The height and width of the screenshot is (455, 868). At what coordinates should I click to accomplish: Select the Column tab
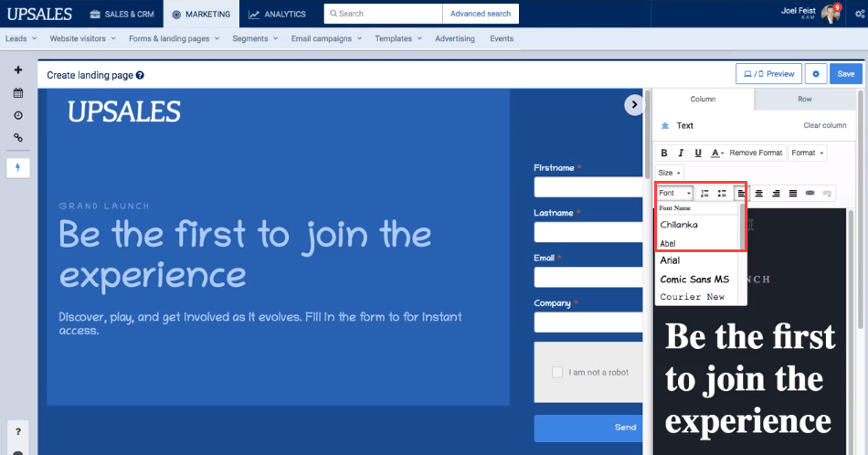(x=703, y=99)
